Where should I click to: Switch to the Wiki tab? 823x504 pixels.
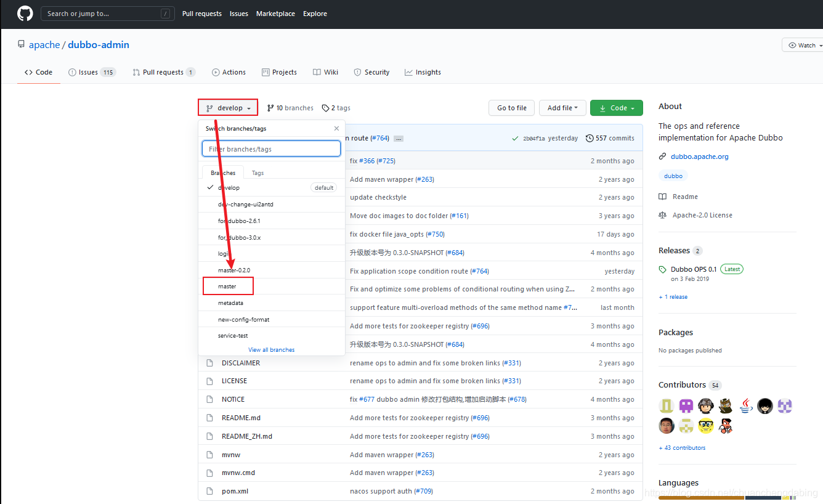pyautogui.click(x=325, y=72)
